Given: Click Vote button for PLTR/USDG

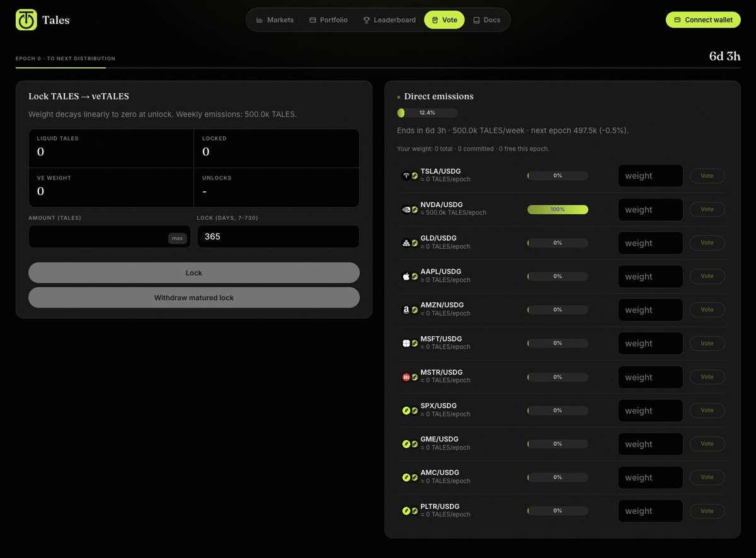Looking at the screenshot, I should click(x=707, y=511).
